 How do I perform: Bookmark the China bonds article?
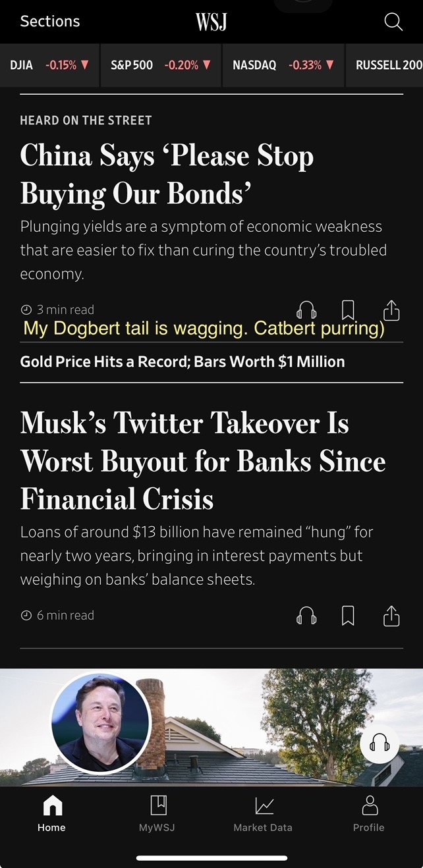(x=348, y=310)
